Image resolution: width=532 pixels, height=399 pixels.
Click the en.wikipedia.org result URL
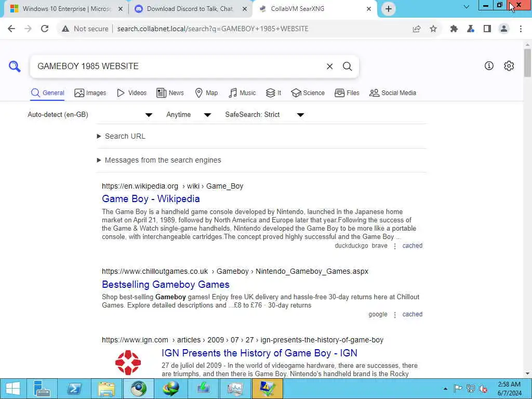click(172, 187)
